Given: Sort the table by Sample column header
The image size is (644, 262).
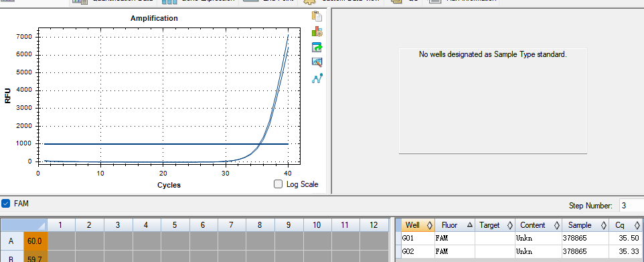Looking at the screenshot, I should [586, 225].
